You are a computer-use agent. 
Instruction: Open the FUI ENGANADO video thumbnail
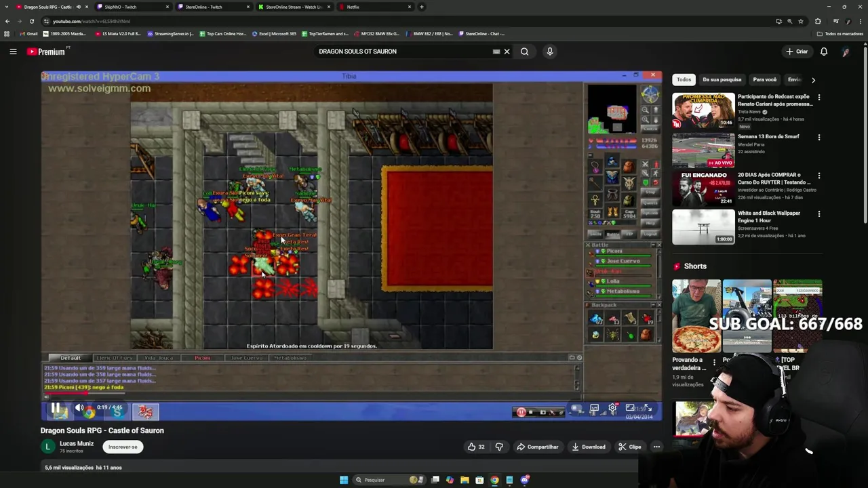(703, 188)
